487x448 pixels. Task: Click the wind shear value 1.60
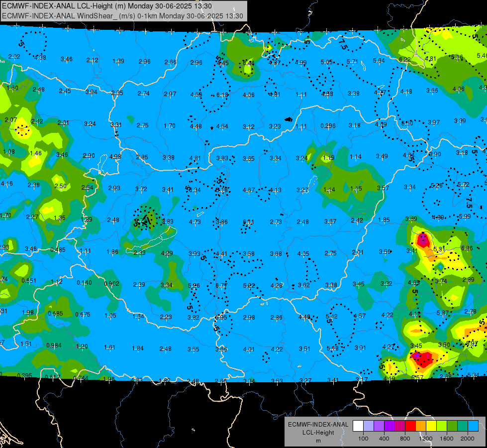12,88
